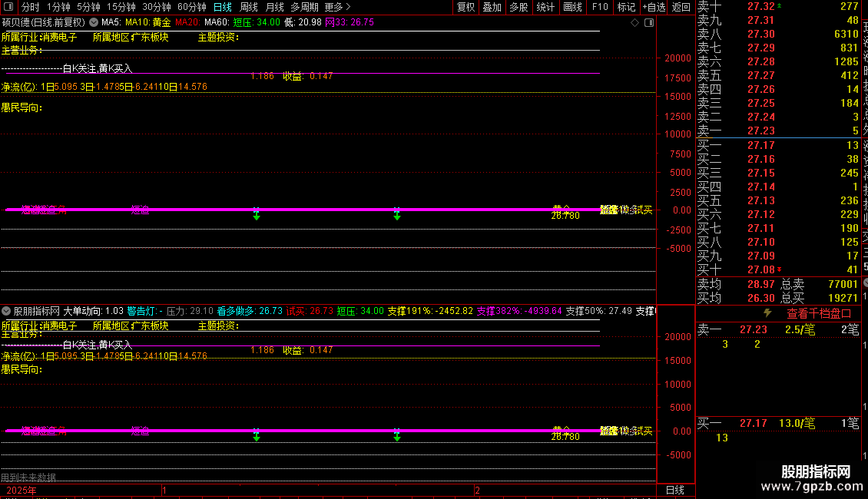868x499 pixels.
Task: Click month marker 1 on time axis
Action: click(x=164, y=490)
